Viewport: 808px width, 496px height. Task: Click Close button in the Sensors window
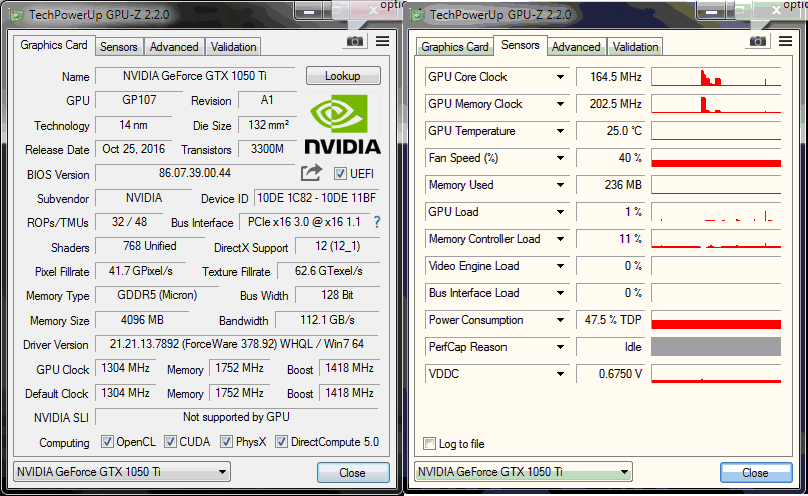pos(756,472)
